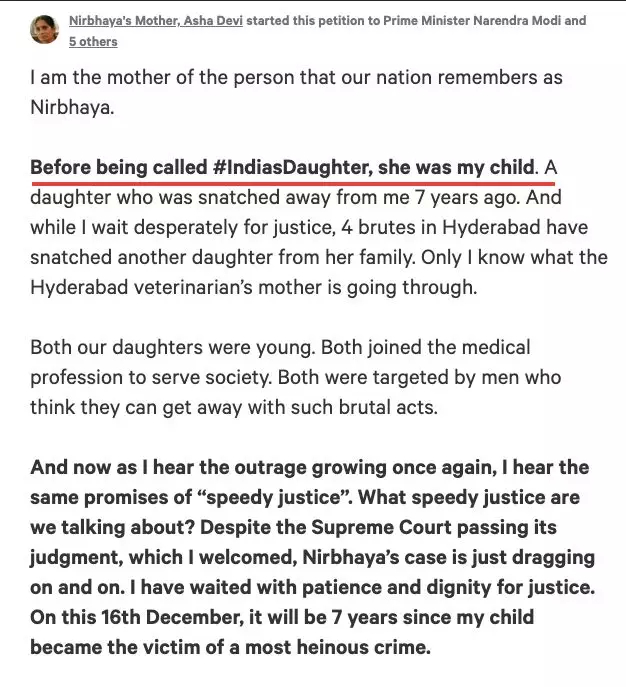The width and height of the screenshot is (626, 687).
Task: Select the bold "#IndiasDaughter" hashtag text
Action: coord(293,168)
